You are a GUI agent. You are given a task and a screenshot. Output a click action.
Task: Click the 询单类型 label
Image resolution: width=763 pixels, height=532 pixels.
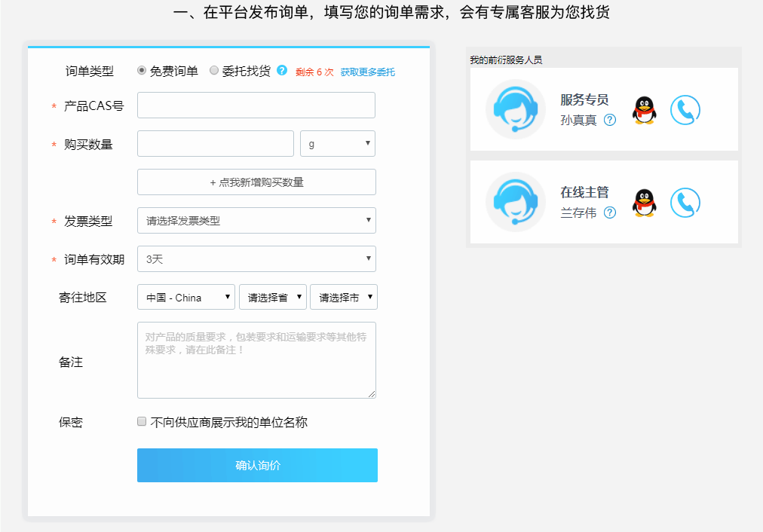click(x=90, y=72)
